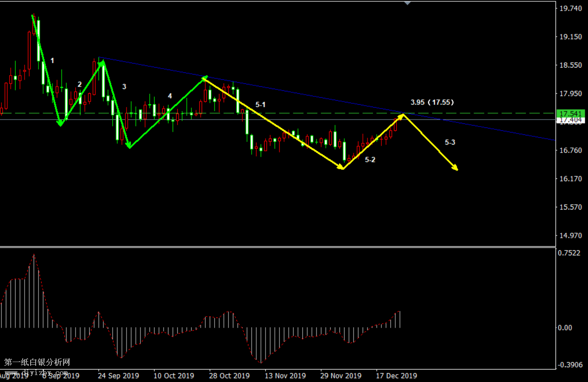
Task: Click the gray chart shift triangle marker
Action: [407, 3]
